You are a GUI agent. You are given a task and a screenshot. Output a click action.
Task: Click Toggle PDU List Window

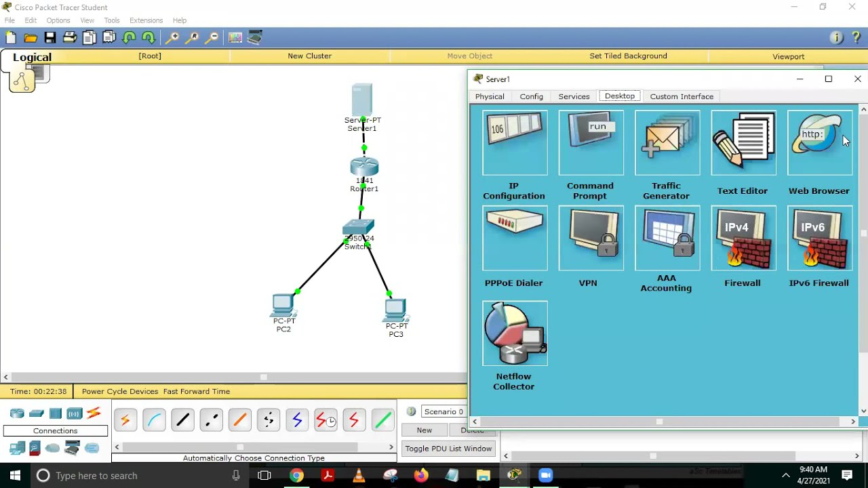click(x=448, y=449)
